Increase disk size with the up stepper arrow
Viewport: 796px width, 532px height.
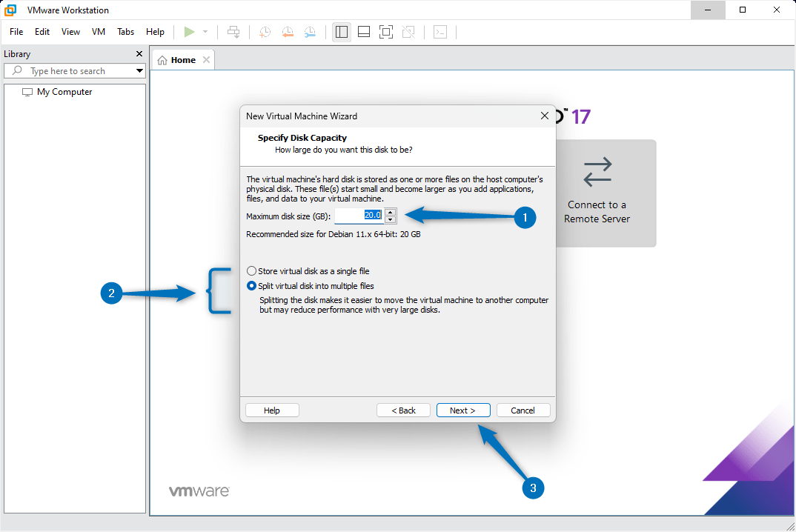(x=390, y=213)
